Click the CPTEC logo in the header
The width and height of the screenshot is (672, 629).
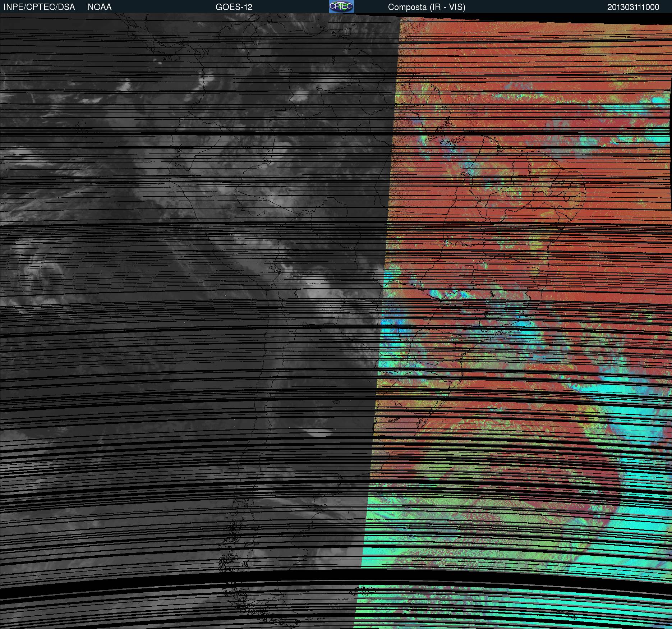(x=341, y=7)
